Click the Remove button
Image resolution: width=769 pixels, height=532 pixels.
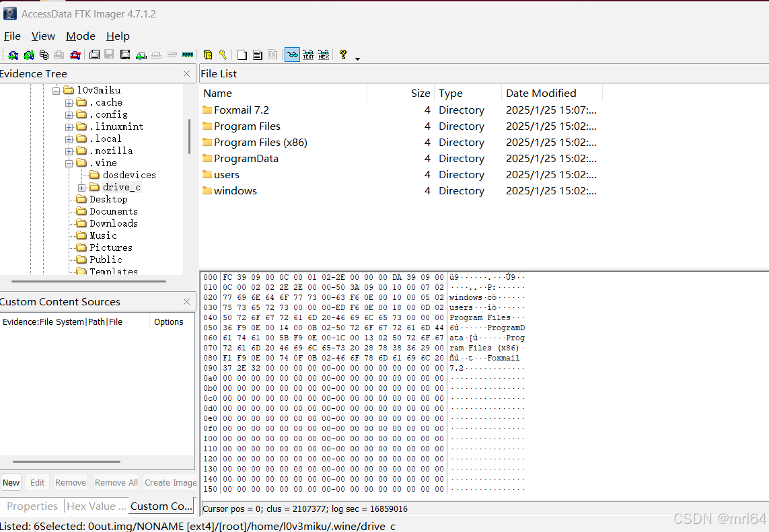pyautogui.click(x=71, y=482)
